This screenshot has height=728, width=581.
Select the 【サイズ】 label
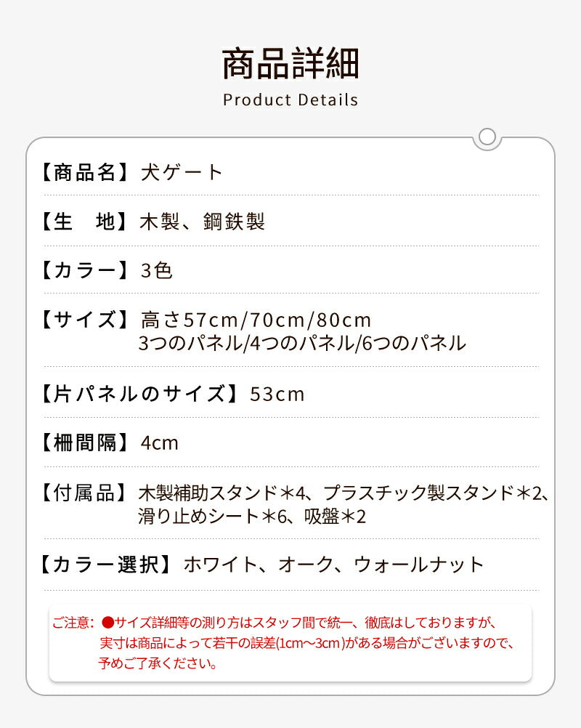(x=84, y=320)
